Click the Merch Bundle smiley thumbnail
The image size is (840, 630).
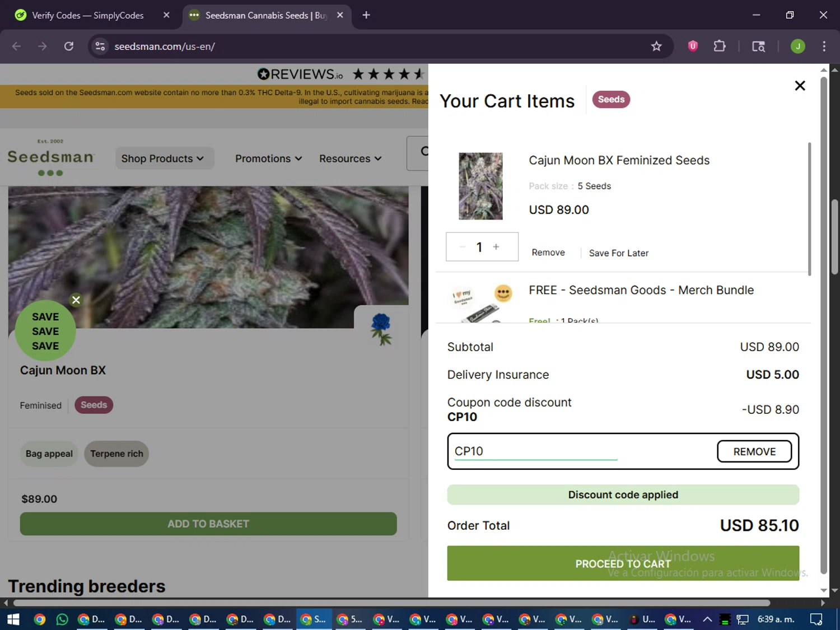pos(503,293)
